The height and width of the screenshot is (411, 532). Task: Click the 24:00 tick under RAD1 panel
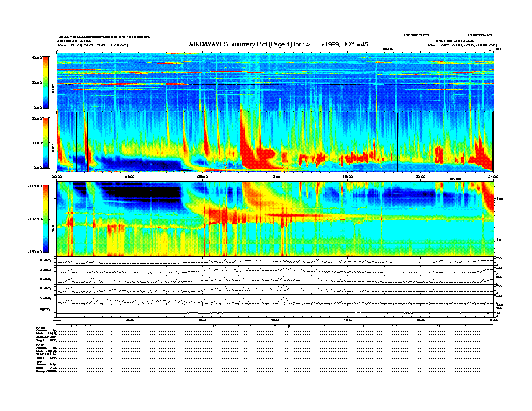tap(492, 177)
